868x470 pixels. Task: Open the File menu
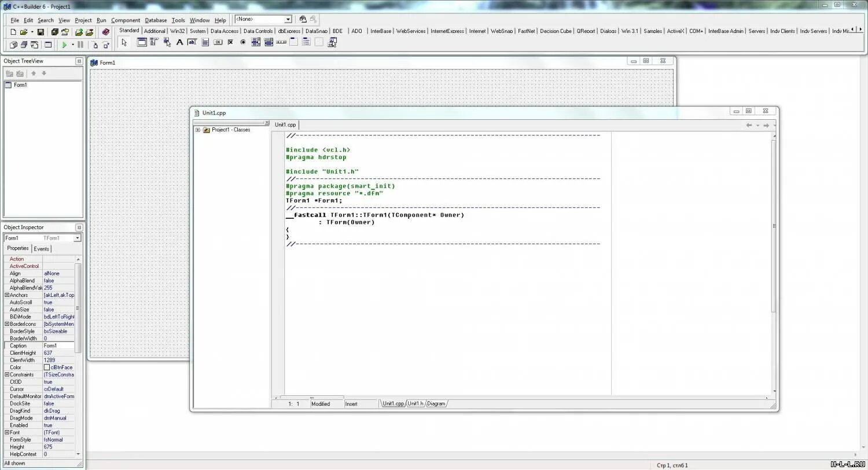tap(15, 20)
